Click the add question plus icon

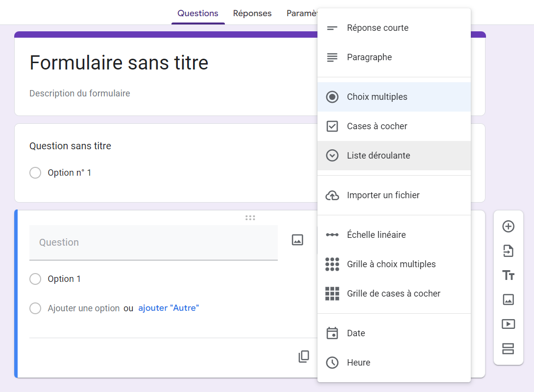coord(508,227)
